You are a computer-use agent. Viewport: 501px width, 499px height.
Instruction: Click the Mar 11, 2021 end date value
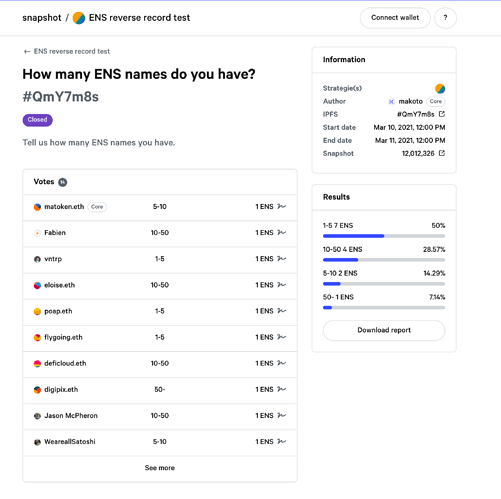pyautogui.click(x=410, y=141)
